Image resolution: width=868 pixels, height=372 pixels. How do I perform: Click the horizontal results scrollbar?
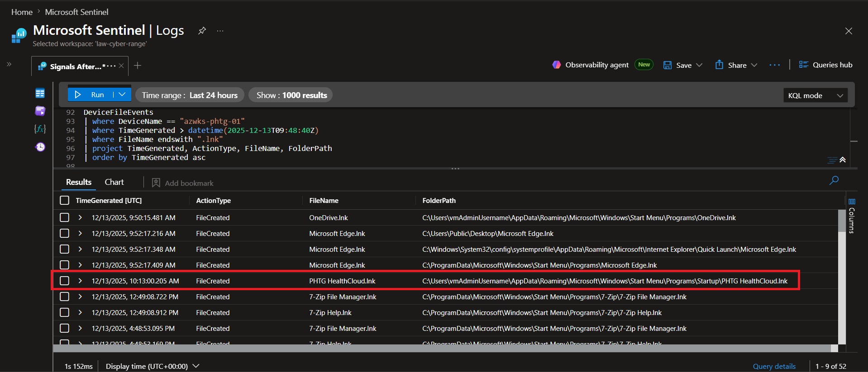(442, 348)
